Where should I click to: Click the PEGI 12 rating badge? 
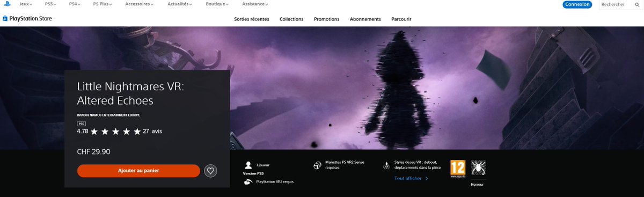tap(457, 169)
